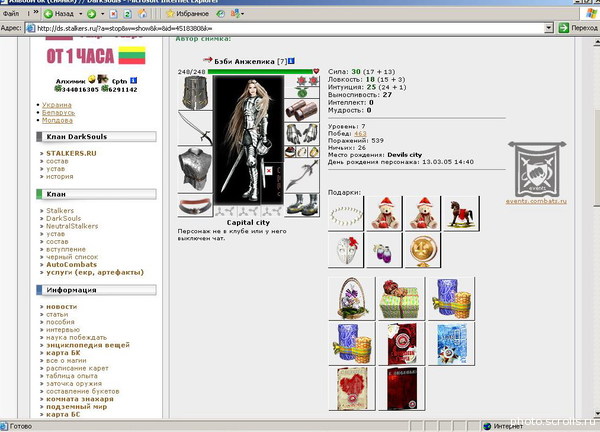The width and height of the screenshot is (600, 432).
Task: Click info icon next to Cptn
Action: 133,80
